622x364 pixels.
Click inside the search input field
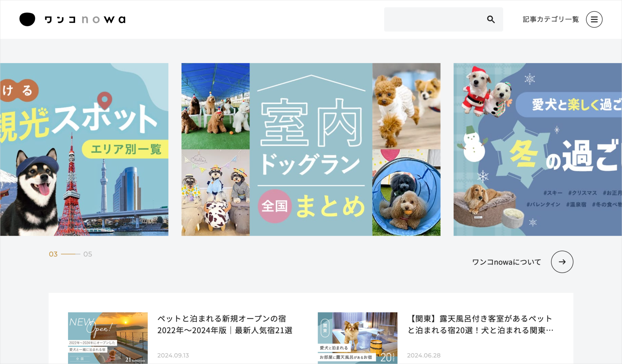click(x=431, y=19)
